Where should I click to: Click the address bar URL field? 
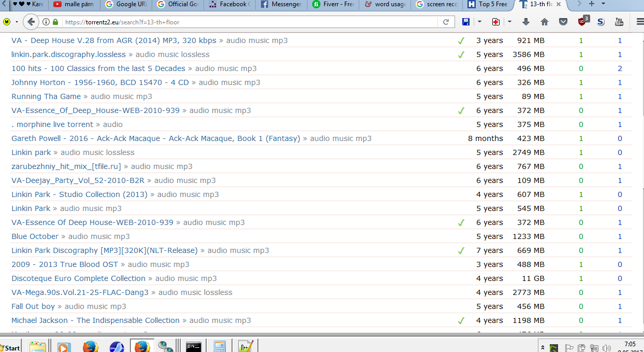click(x=252, y=22)
